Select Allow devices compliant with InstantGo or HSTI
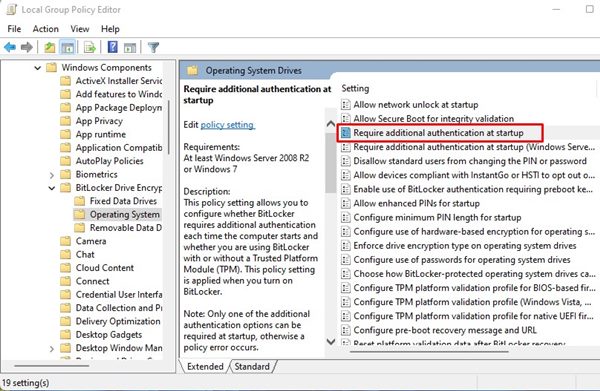Image resolution: width=600 pixels, height=391 pixels. point(474,175)
